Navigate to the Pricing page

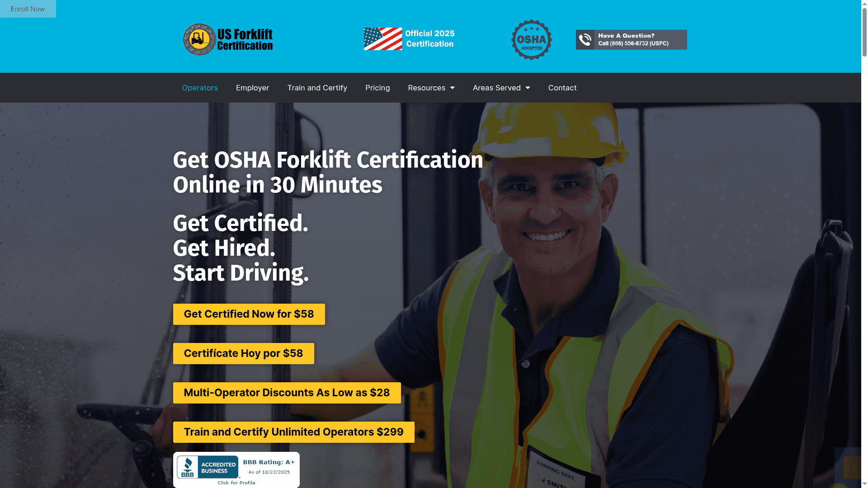pyautogui.click(x=377, y=88)
